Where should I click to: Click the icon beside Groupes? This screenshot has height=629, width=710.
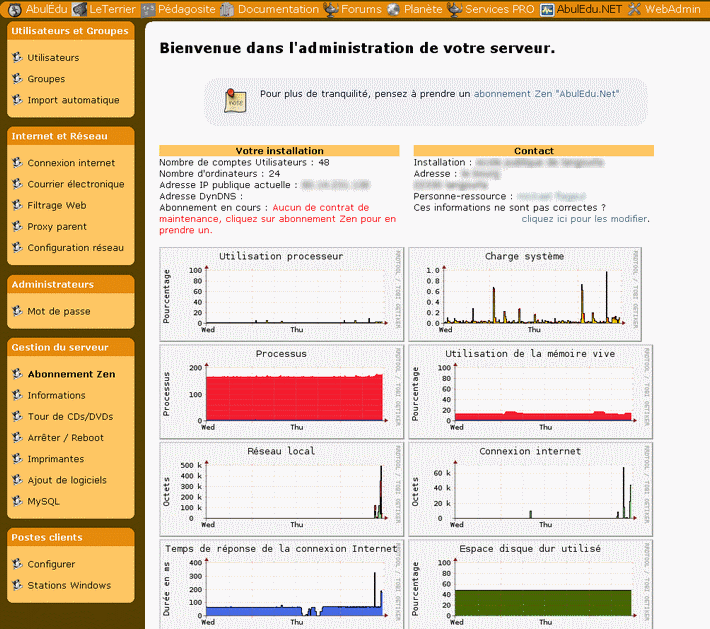17,78
